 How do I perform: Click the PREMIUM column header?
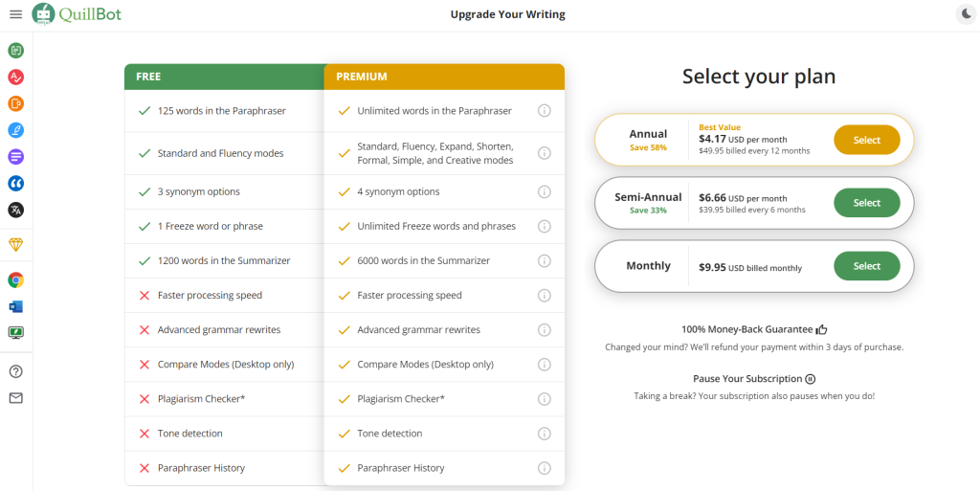coord(444,77)
